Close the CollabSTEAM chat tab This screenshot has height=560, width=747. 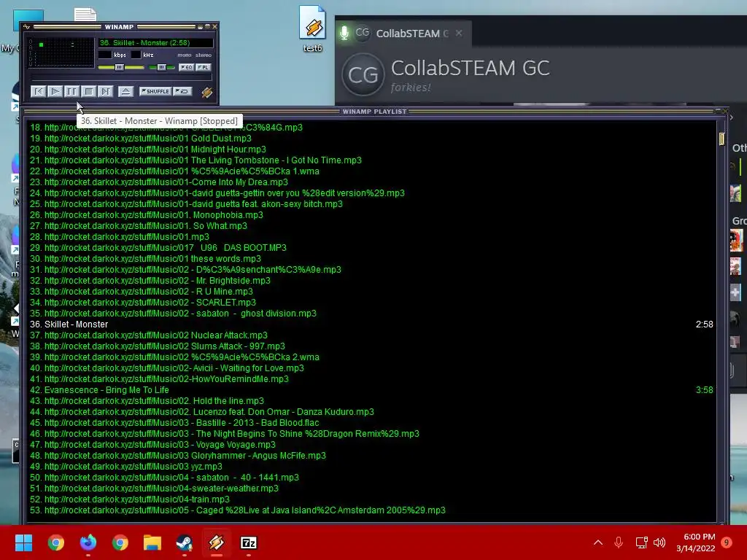(x=459, y=33)
